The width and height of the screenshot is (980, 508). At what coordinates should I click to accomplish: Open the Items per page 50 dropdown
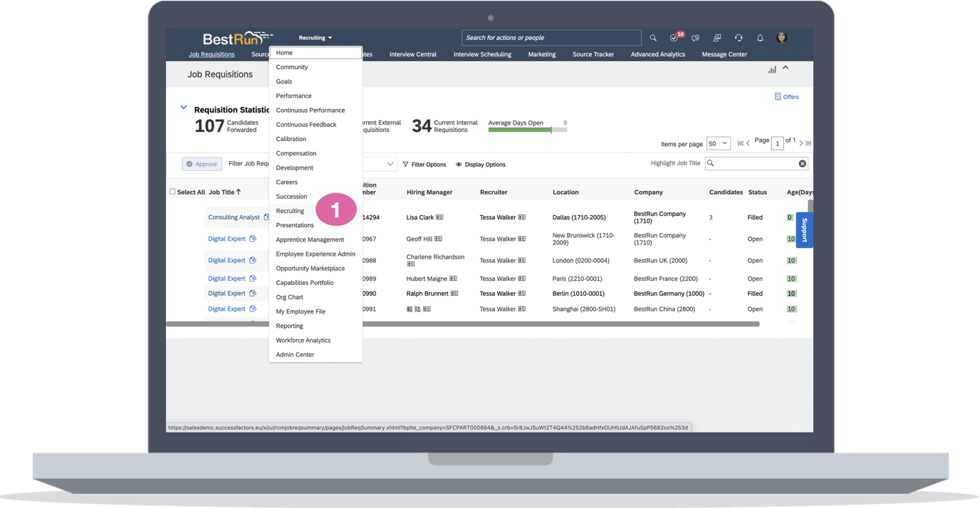(718, 142)
